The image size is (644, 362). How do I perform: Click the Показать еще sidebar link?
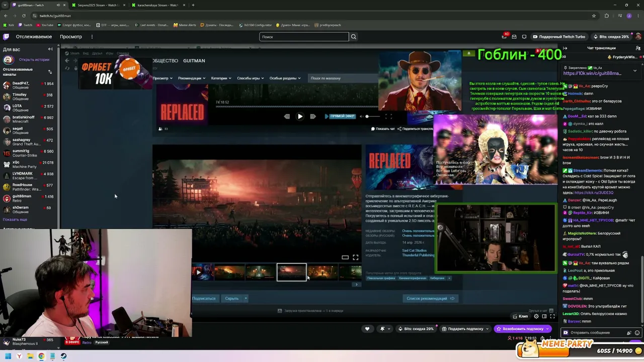point(15,220)
